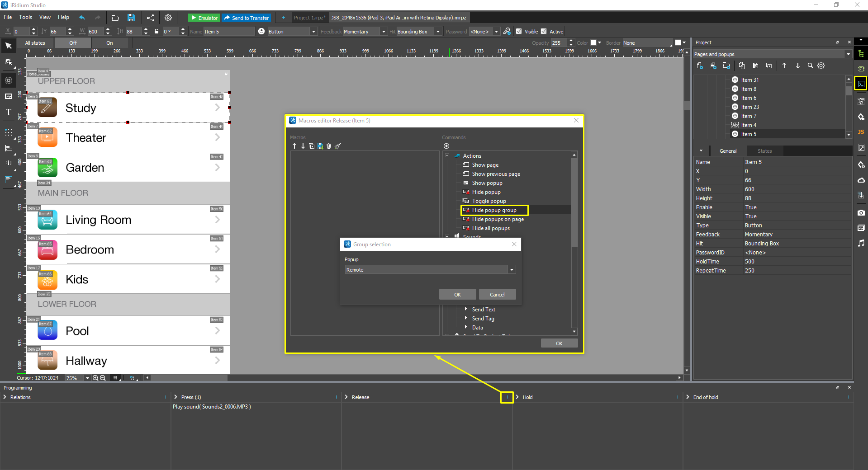868x470 pixels.
Task: Click the add command plus icon
Action: tap(446, 146)
